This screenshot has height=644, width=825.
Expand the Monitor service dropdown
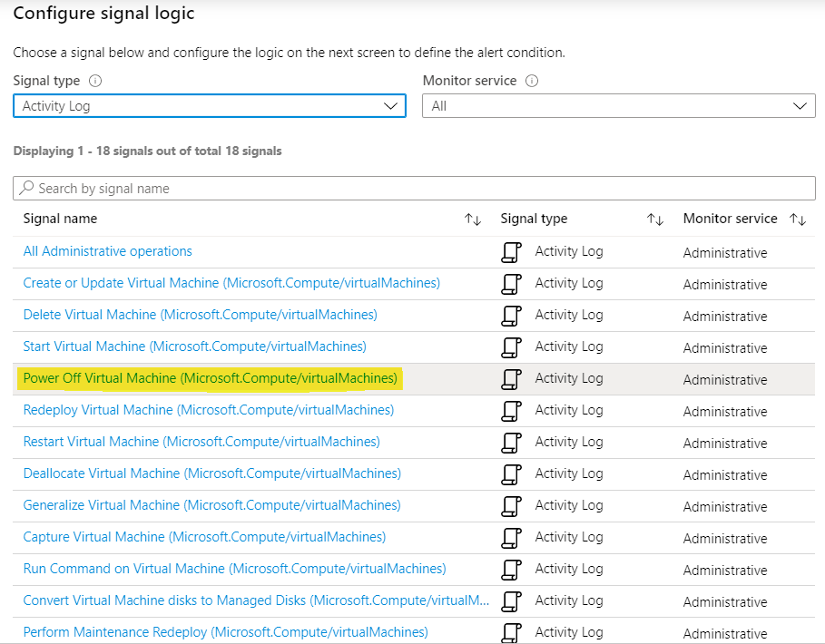(x=618, y=106)
